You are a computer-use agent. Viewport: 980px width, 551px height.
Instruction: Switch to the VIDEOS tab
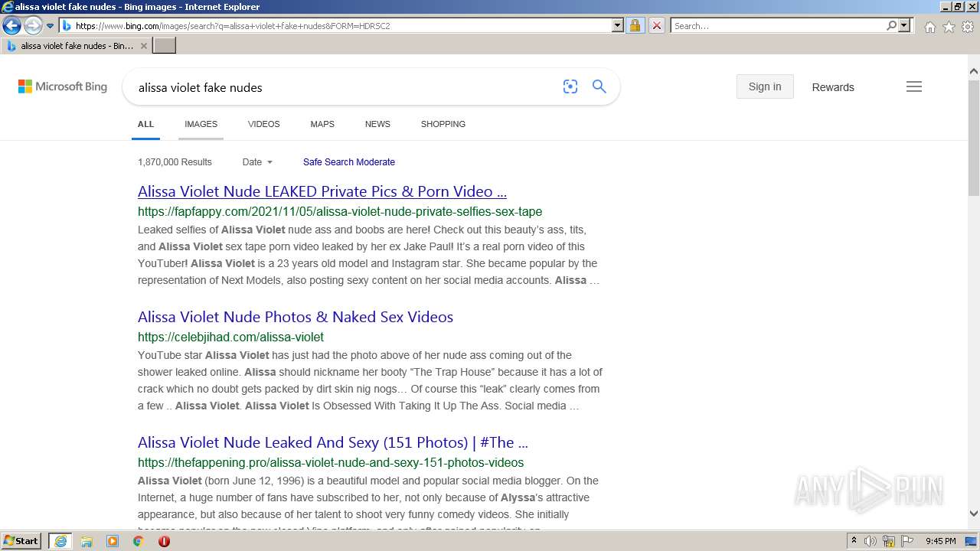(x=264, y=124)
